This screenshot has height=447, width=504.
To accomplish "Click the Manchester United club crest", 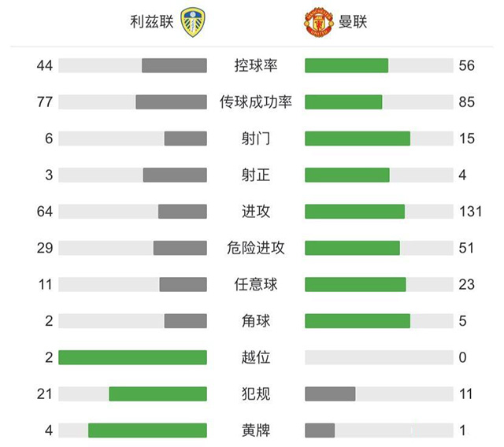I will pos(318,22).
